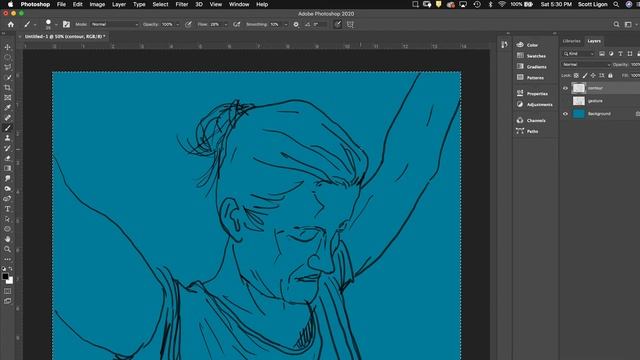Toggle lock transparent pixels
This screenshot has height=360, width=640.
coord(576,76)
